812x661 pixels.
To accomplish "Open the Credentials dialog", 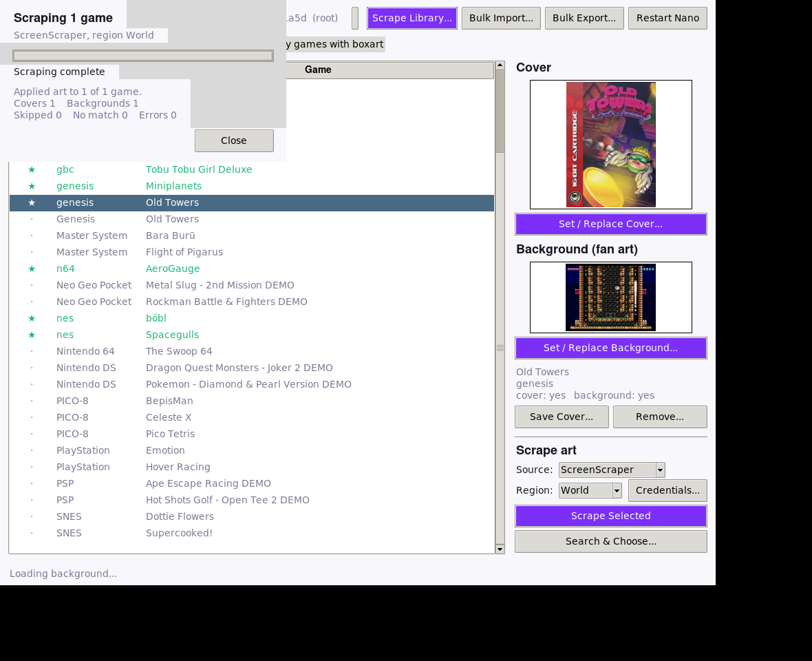I will (667, 490).
